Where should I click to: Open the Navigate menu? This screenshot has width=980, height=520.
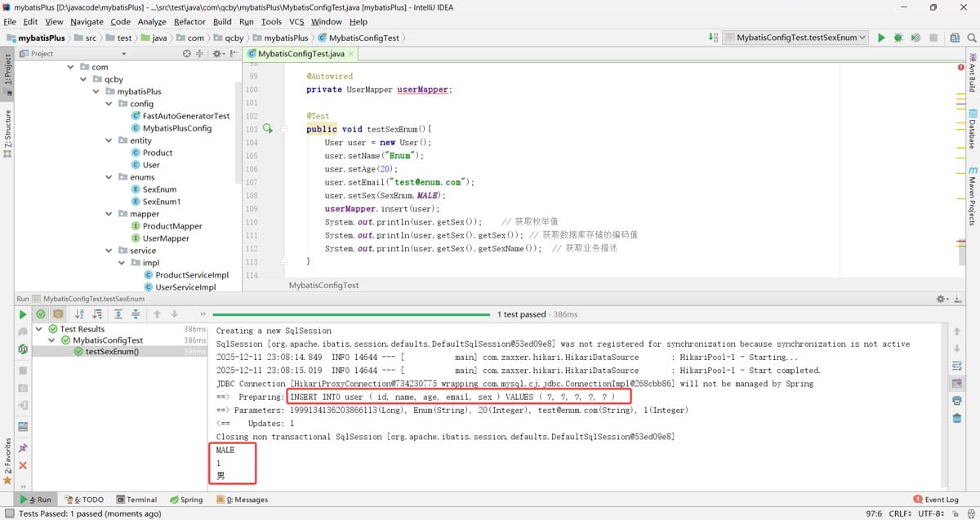(87, 22)
